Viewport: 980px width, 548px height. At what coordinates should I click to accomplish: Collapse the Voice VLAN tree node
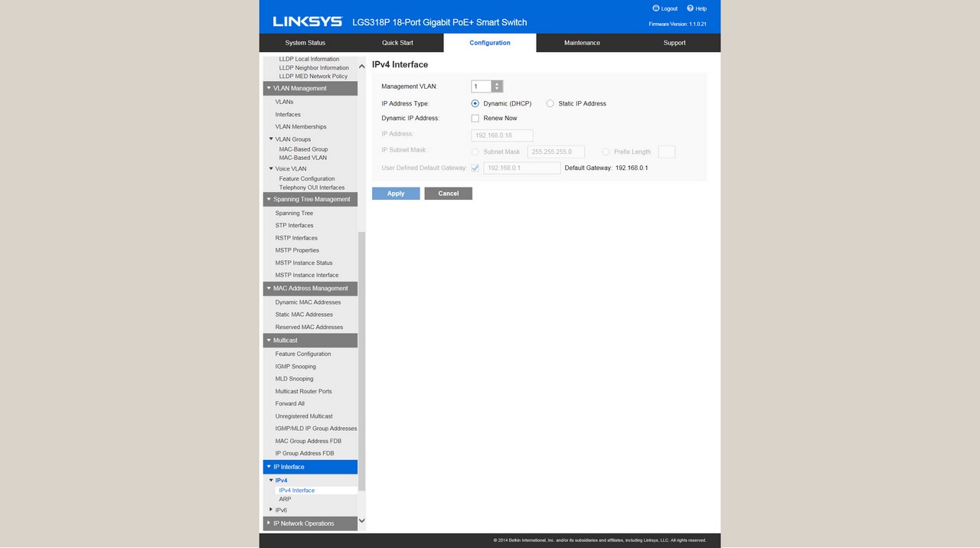point(271,168)
